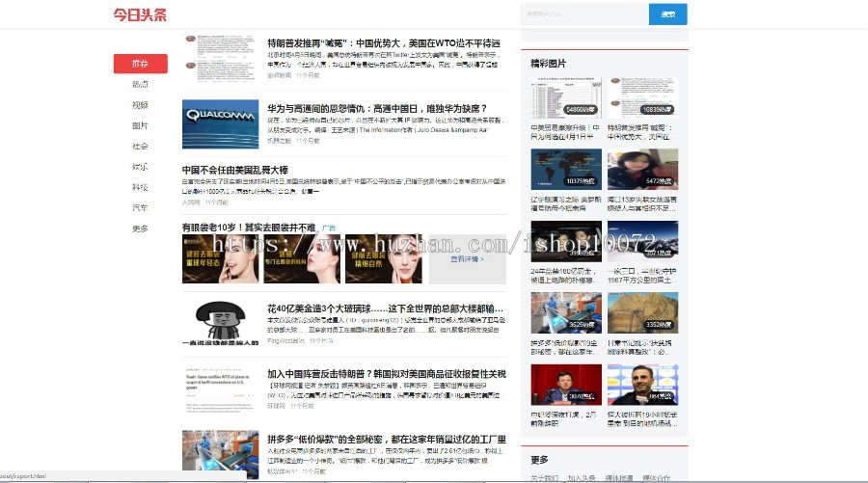
Task: Open 中国不会任由美国乱舞大棒 article
Action: click(234, 170)
